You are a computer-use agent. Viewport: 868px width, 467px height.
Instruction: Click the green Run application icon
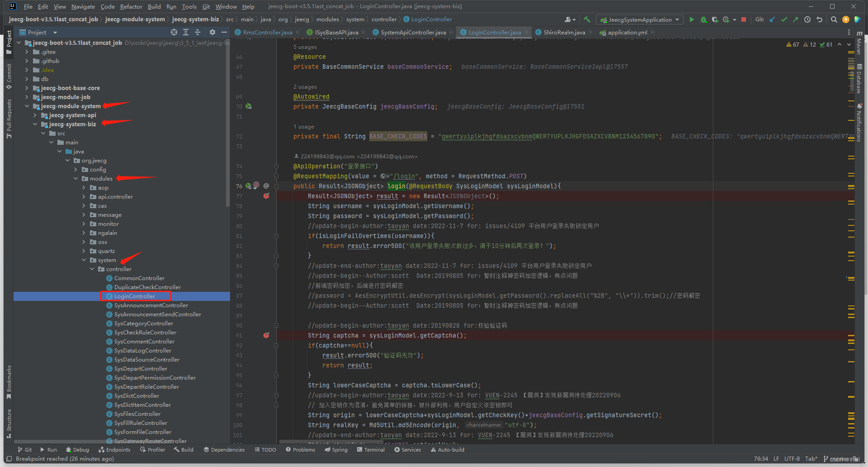[692, 19]
